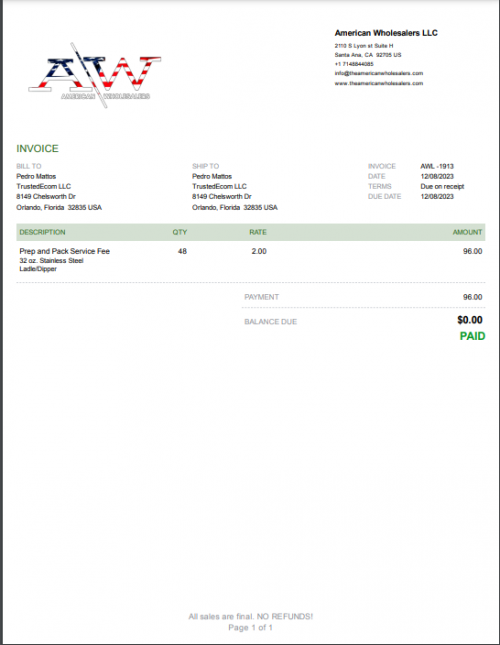Click the balance amount $0.00
Screen dimensions: 500x645
[470, 320]
